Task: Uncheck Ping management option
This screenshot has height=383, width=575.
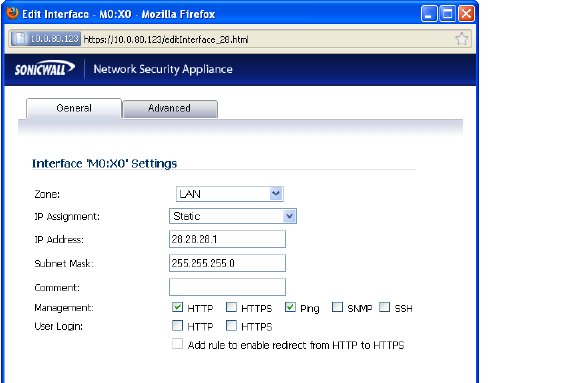Action: pos(290,307)
